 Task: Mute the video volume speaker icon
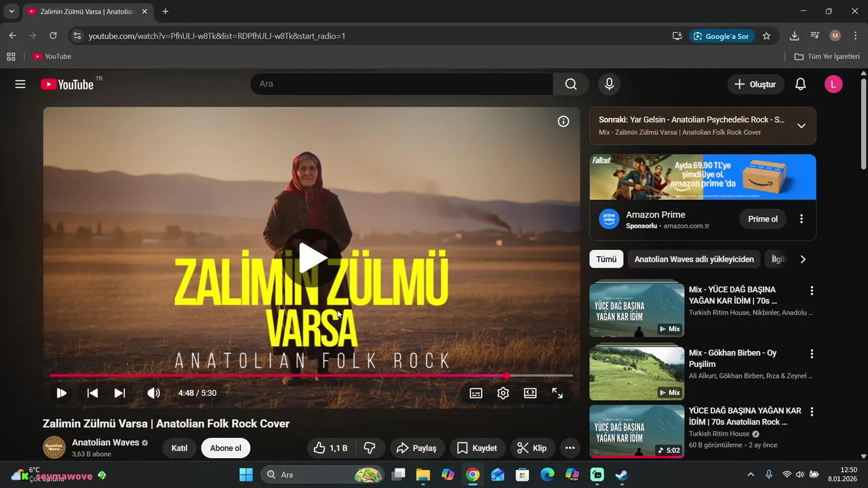tap(154, 393)
